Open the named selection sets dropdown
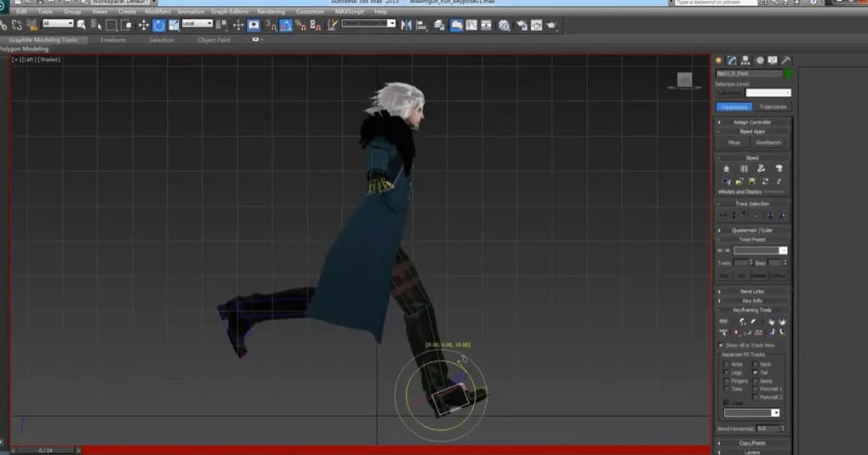868x455 pixels. [x=368, y=23]
